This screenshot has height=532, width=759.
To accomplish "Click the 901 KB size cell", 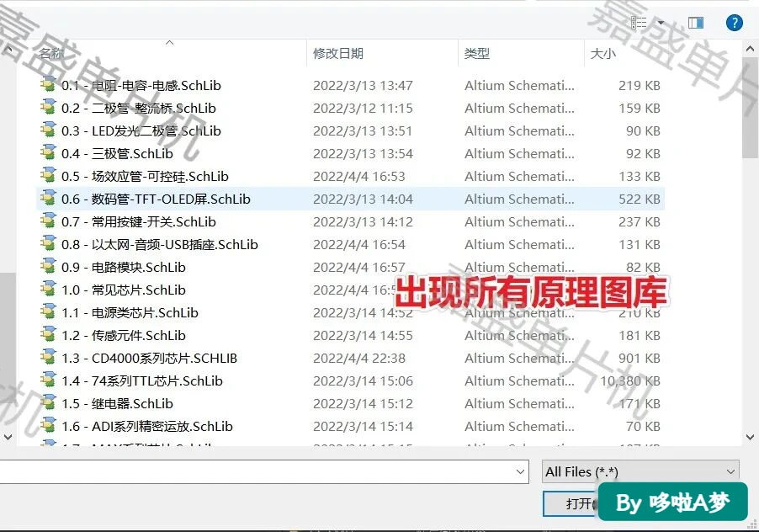I will tap(640, 359).
